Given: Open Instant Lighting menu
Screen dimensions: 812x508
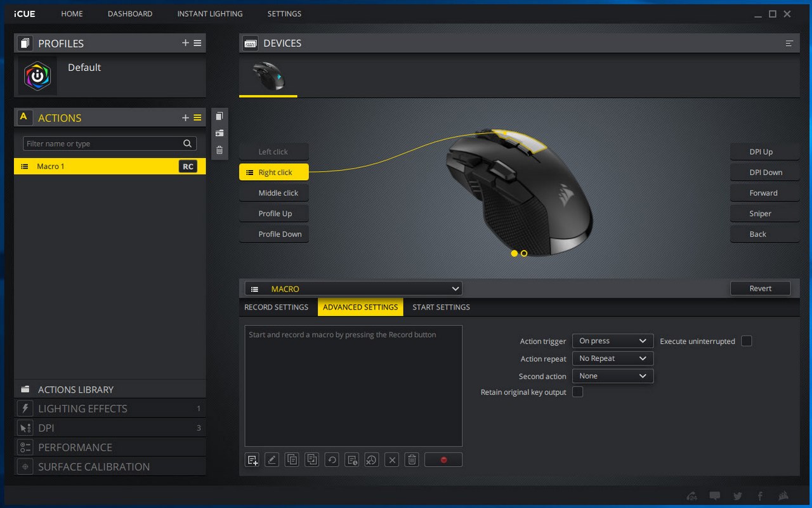Looking at the screenshot, I should (x=210, y=13).
